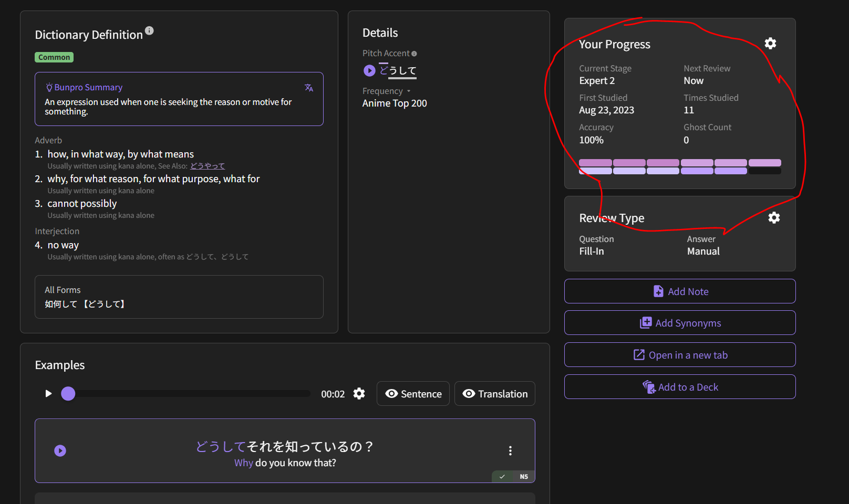The width and height of the screenshot is (849, 504).
Task: Click Open in a new tab
Action: tap(680, 355)
